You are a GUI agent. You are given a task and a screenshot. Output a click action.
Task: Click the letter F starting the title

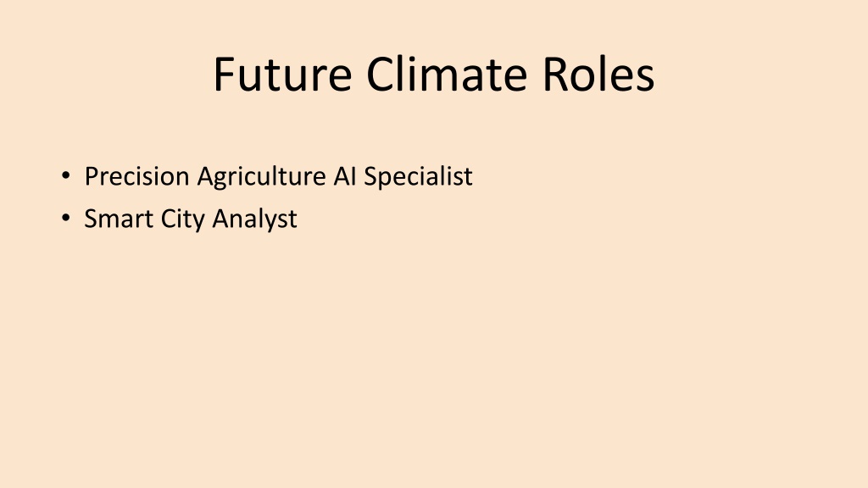pos(224,75)
